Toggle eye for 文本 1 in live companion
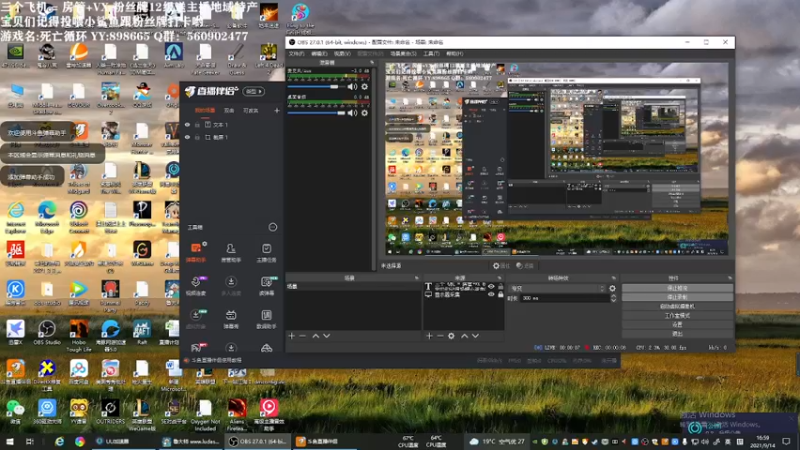 click(x=187, y=124)
